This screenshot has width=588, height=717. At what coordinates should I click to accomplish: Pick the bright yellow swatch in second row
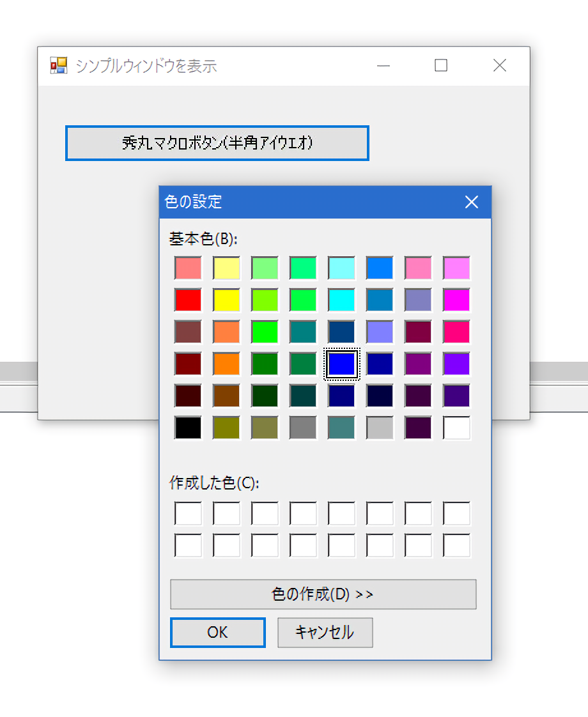click(226, 300)
